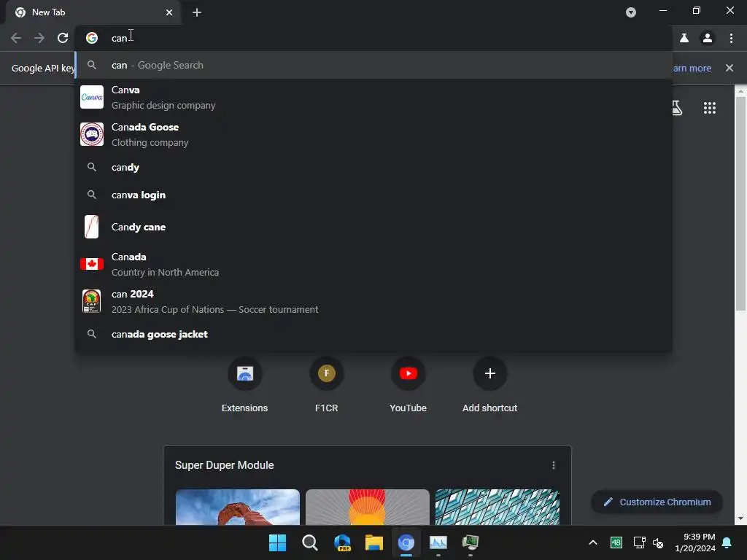
Task: Show hidden system tray icons chevron
Action: [x=593, y=542]
